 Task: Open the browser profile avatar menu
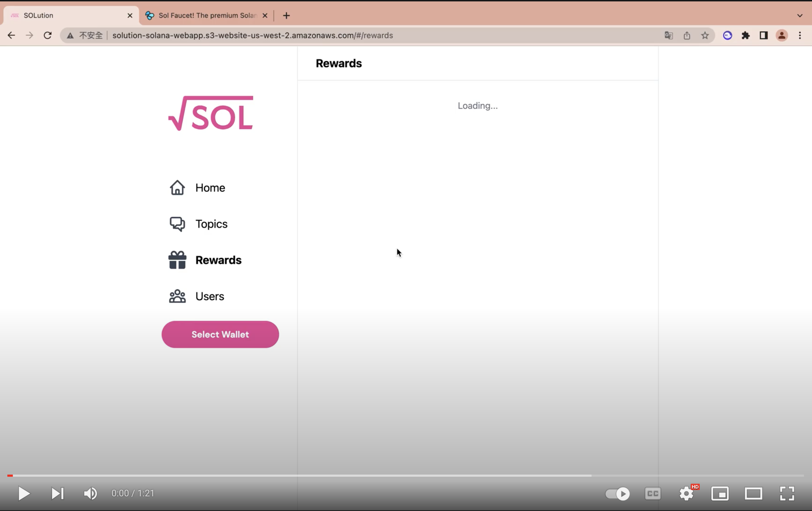(782, 35)
